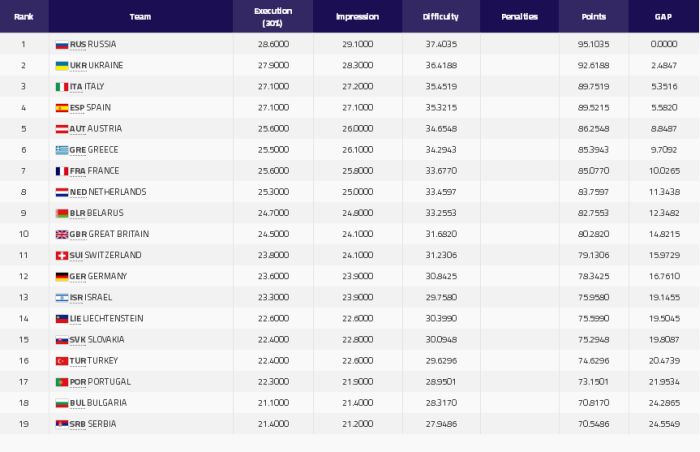Screen dimensions: 700x452
Task: Click the Greece flag icon
Action: [61, 150]
